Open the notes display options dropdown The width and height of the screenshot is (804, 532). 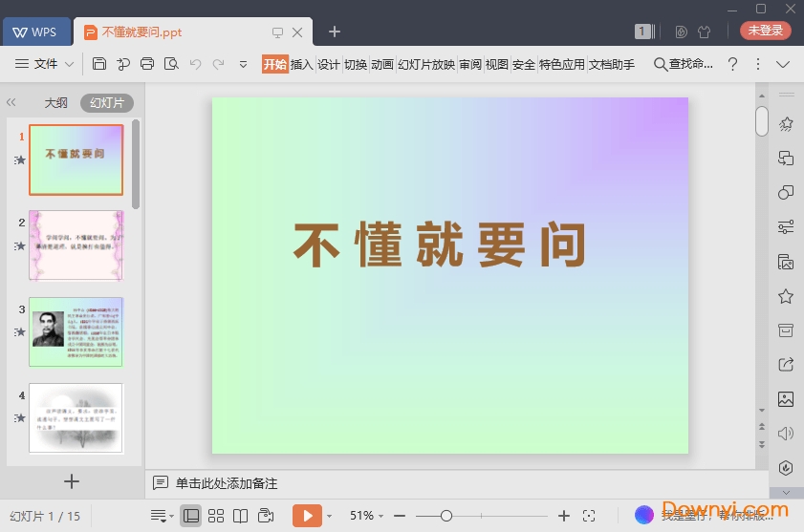162,516
